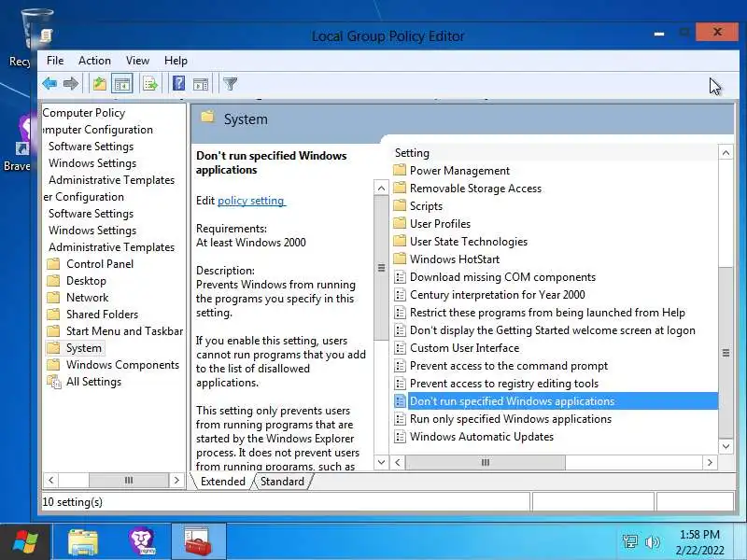Click the Back arrow in toolbar

pos(49,84)
